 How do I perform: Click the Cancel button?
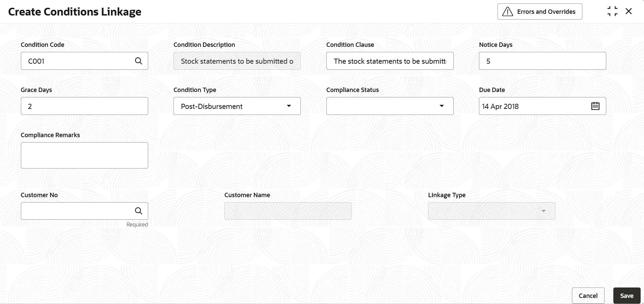click(588, 295)
